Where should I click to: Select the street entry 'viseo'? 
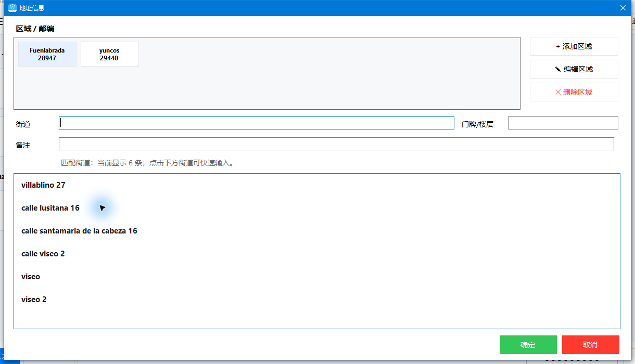(316, 277)
